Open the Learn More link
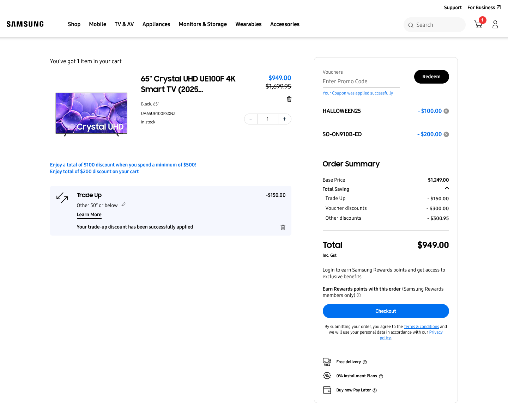 [89, 215]
